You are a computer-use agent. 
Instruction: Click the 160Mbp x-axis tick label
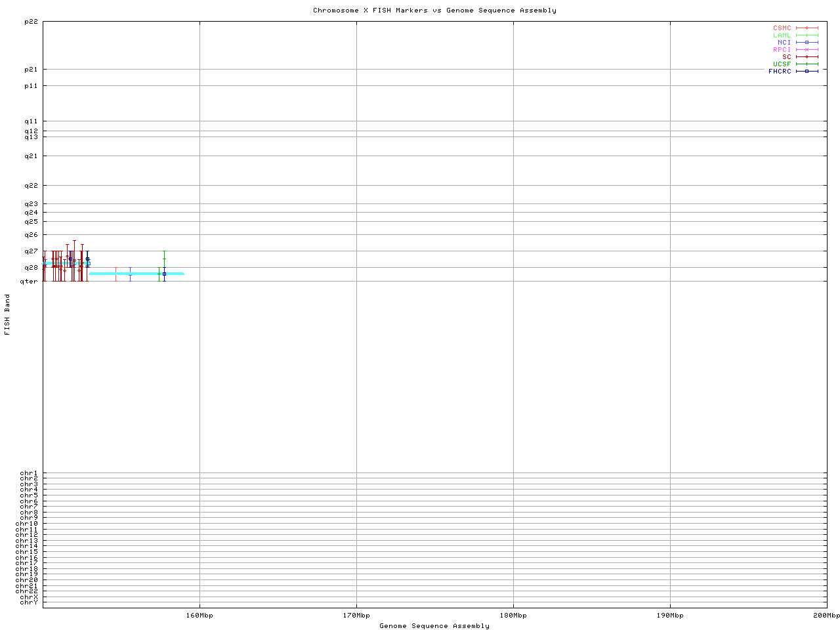[x=199, y=616]
